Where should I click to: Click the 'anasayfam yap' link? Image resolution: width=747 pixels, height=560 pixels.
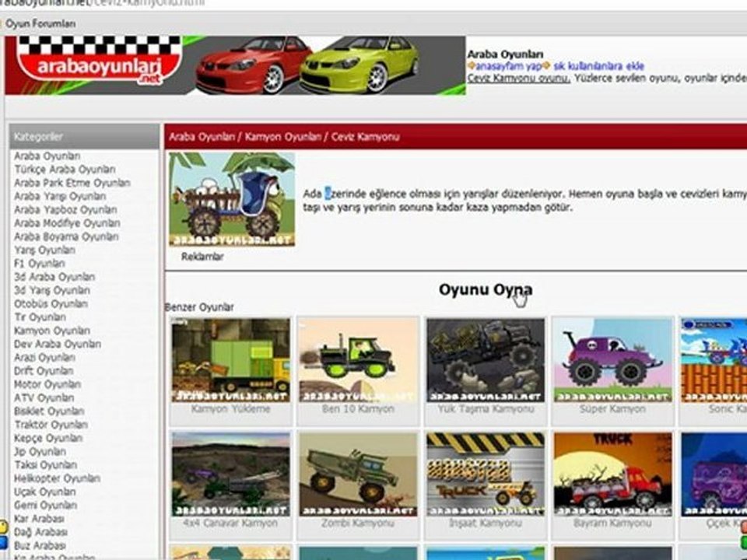509,66
